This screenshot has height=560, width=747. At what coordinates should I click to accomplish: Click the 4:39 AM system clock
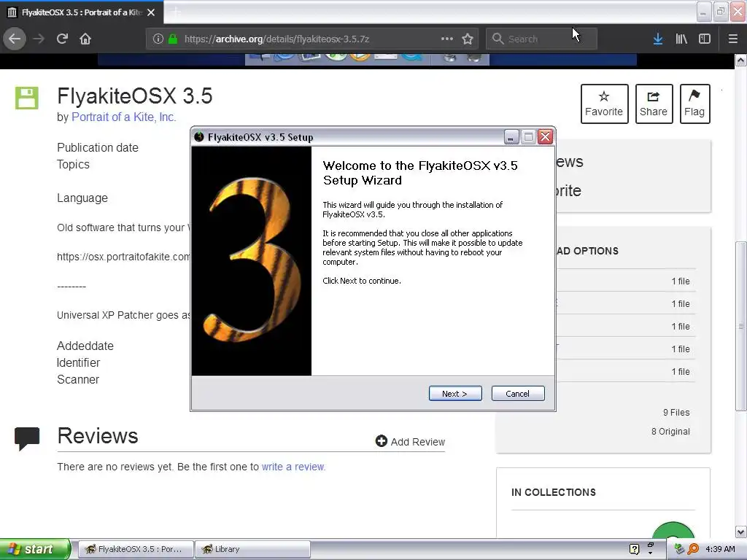click(x=720, y=549)
